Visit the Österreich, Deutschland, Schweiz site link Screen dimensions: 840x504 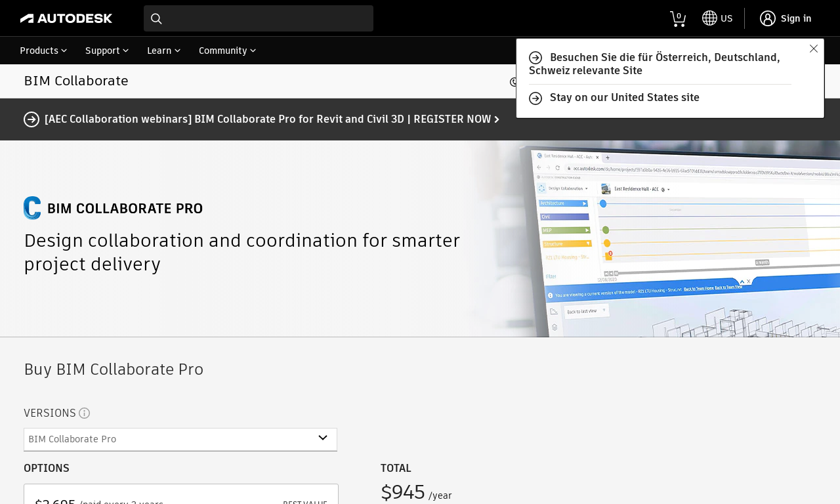654,64
